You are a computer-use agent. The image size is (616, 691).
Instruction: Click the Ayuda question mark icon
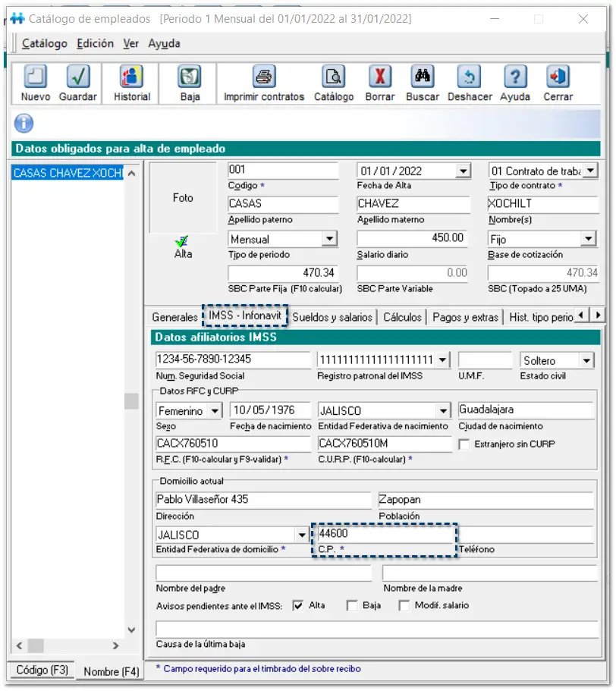click(515, 77)
